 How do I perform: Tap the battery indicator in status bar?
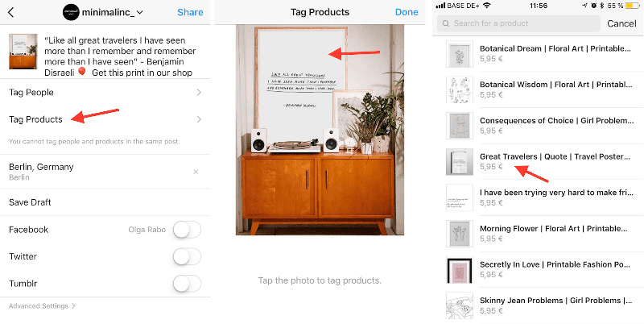[632, 6]
